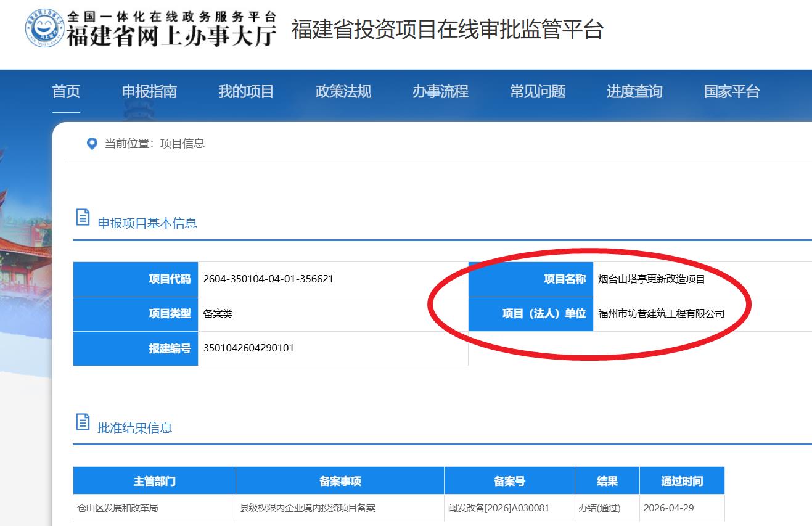The height and width of the screenshot is (526, 812).
Task: Open 进度查询 from the navigation bar
Action: coord(634,92)
